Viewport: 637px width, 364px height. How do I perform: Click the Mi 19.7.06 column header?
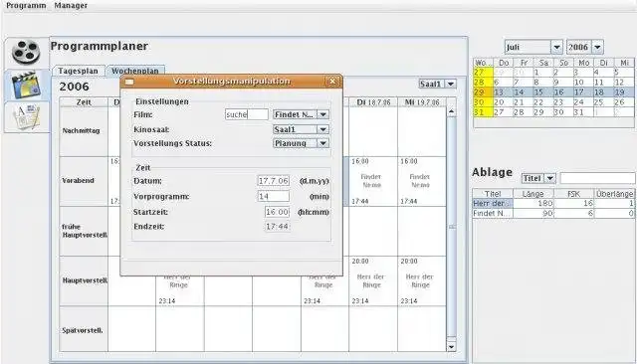[x=422, y=102]
